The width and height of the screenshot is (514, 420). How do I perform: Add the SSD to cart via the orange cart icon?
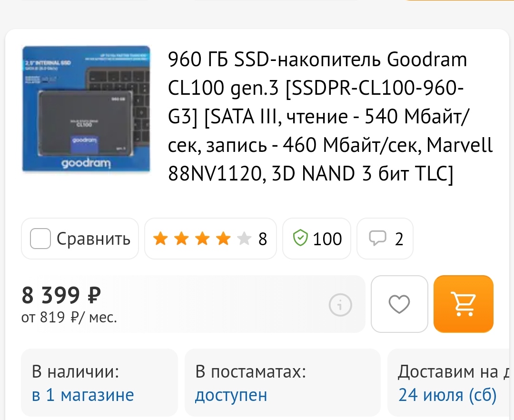pos(463,304)
